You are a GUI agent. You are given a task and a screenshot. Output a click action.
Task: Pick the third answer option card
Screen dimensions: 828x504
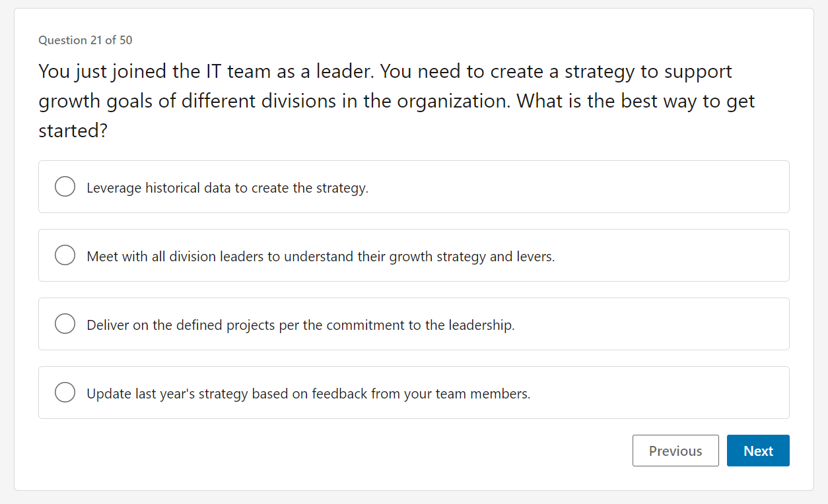click(414, 323)
